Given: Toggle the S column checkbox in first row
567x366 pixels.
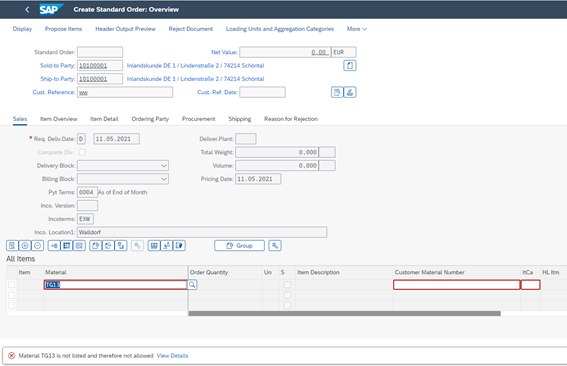Looking at the screenshot, I should pos(287,285).
